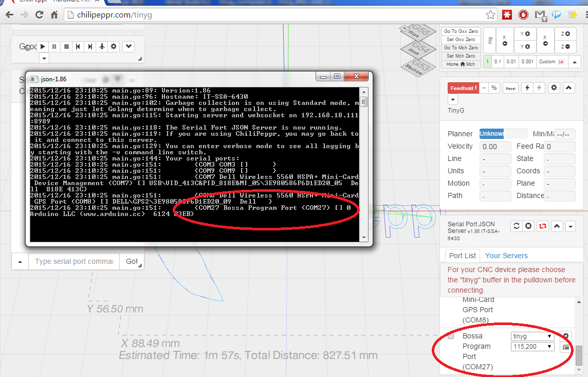This screenshot has width=588, height=377.
Task: Click the Gcode Pause button
Action: click(54, 46)
